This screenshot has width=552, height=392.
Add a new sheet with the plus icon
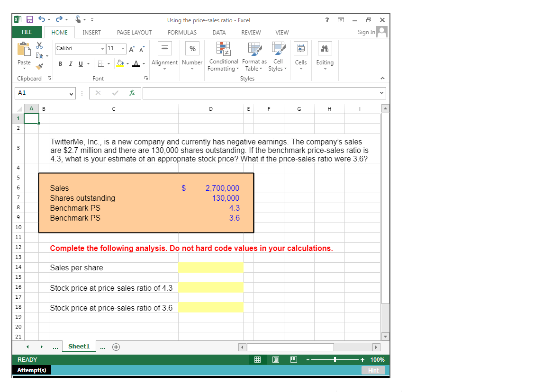116,347
